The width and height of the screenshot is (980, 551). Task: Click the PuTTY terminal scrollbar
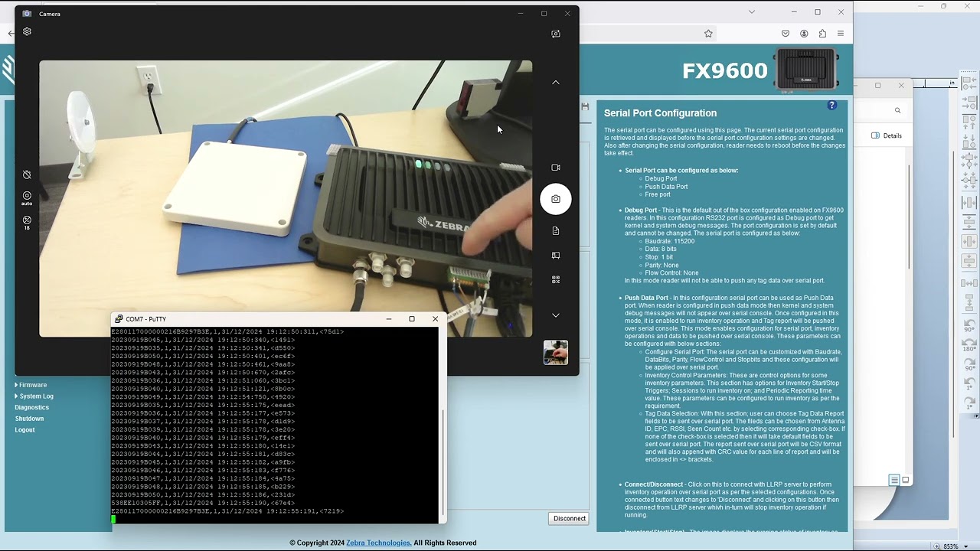click(x=442, y=463)
